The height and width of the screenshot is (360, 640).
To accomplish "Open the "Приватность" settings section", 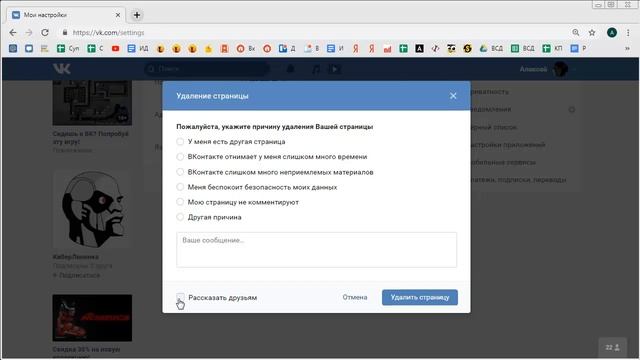I will (x=489, y=92).
